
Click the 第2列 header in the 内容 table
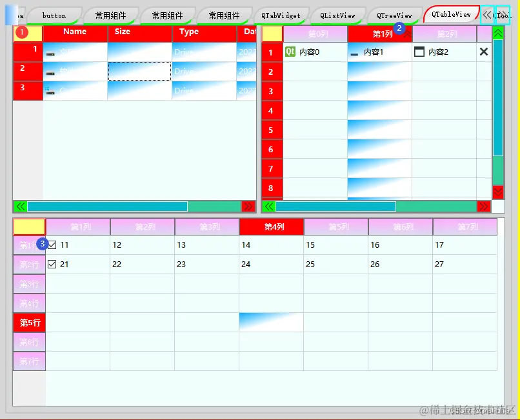(445, 34)
